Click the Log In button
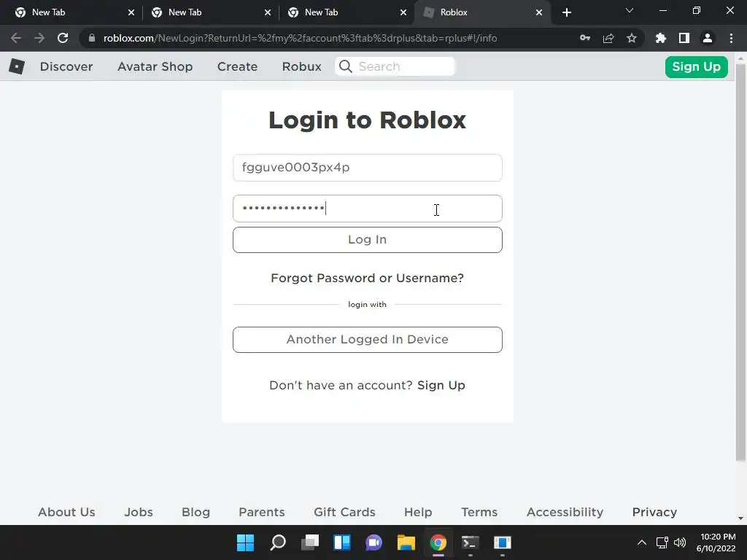 [x=368, y=239]
